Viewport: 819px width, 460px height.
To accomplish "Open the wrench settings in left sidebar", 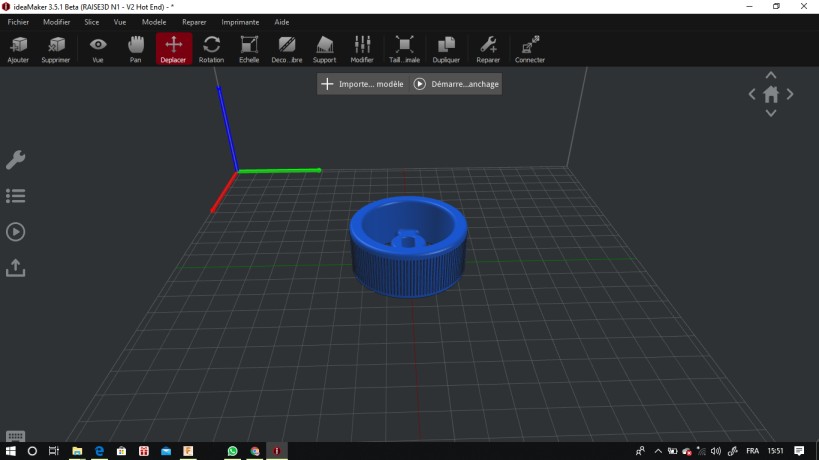I will click(x=16, y=160).
